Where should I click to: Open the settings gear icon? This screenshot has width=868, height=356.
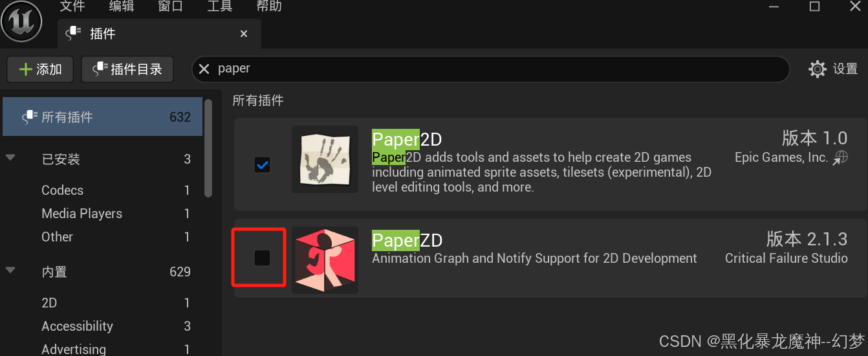click(x=818, y=69)
